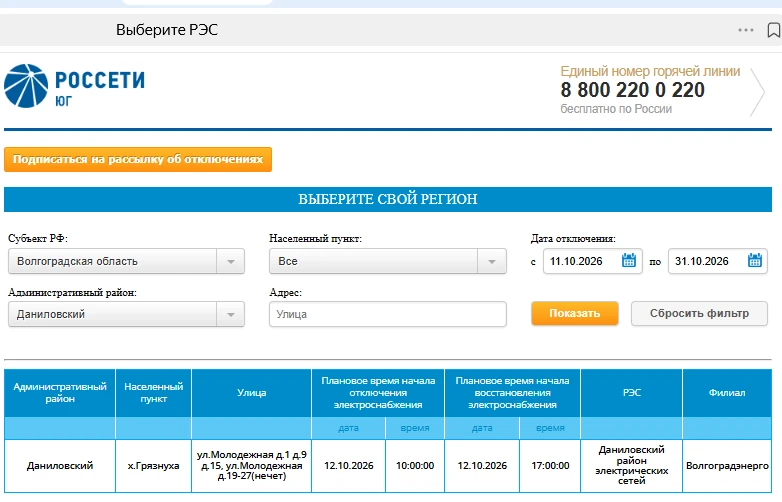The height and width of the screenshot is (502, 782).
Task: Click the Плановое время начала отключения header
Action: click(x=378, y=393)
